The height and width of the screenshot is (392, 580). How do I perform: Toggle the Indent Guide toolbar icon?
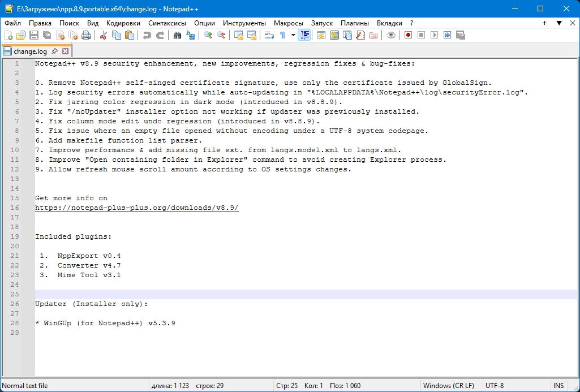tap(304, 35)
